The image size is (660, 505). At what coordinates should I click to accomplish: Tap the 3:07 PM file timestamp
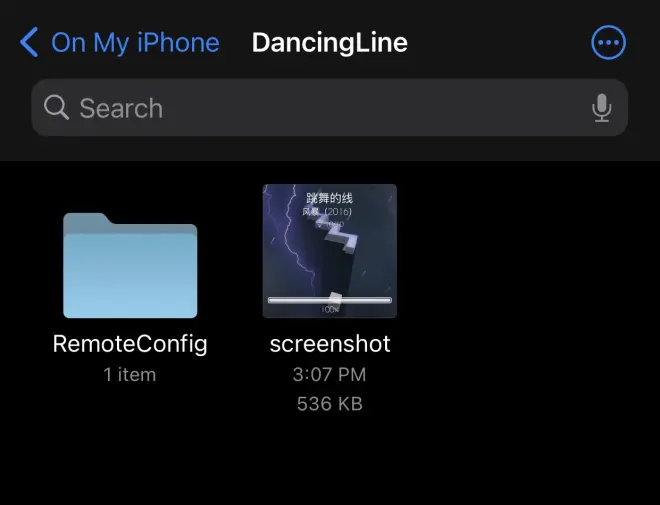click(x=330, y=375)
